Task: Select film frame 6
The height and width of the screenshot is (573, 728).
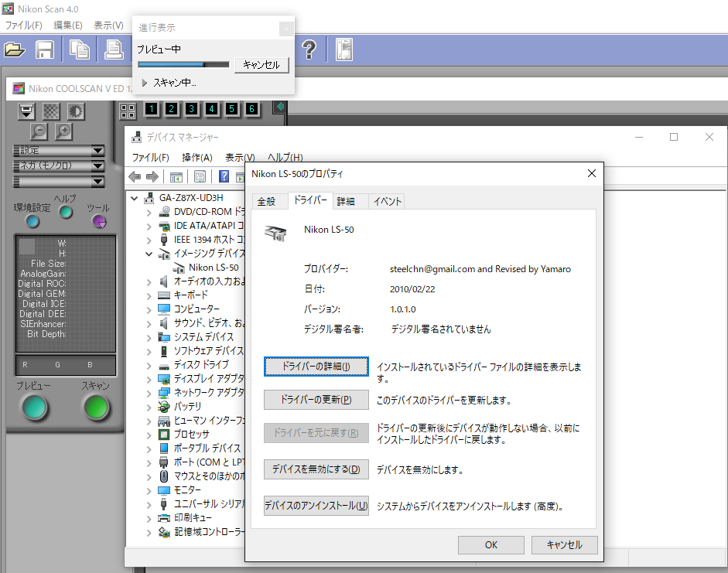Action: click(x=251, y=108)
